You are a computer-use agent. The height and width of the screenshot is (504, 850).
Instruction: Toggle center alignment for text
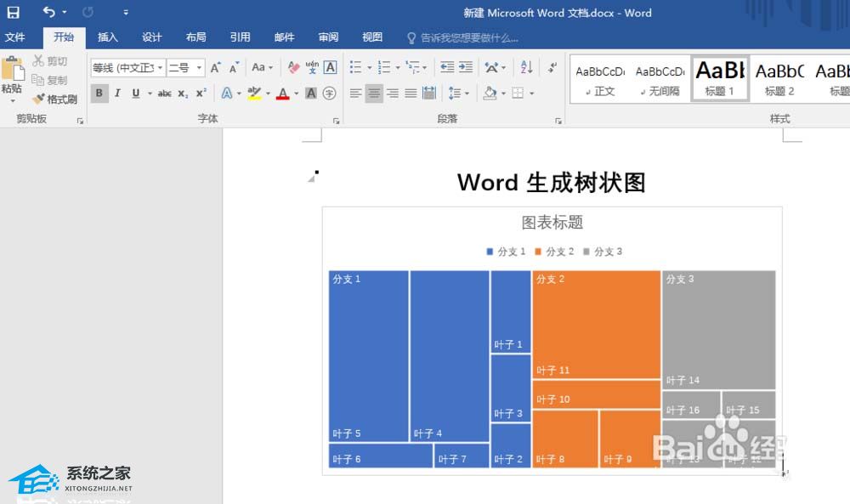point(374,93)
